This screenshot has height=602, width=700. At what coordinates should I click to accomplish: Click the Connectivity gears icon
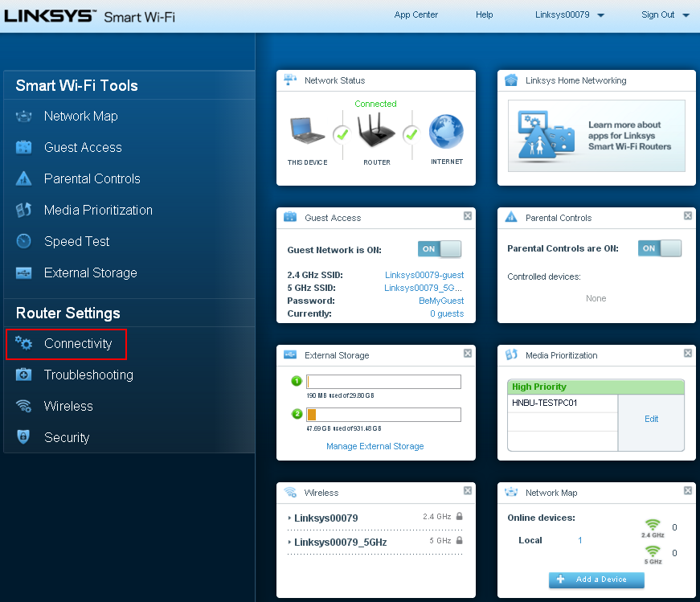tap(23, 343)
